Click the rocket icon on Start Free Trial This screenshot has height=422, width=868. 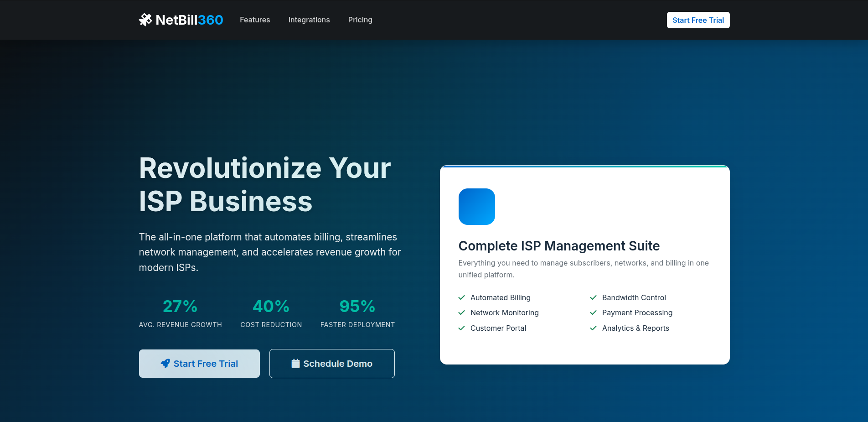point(165,364)
